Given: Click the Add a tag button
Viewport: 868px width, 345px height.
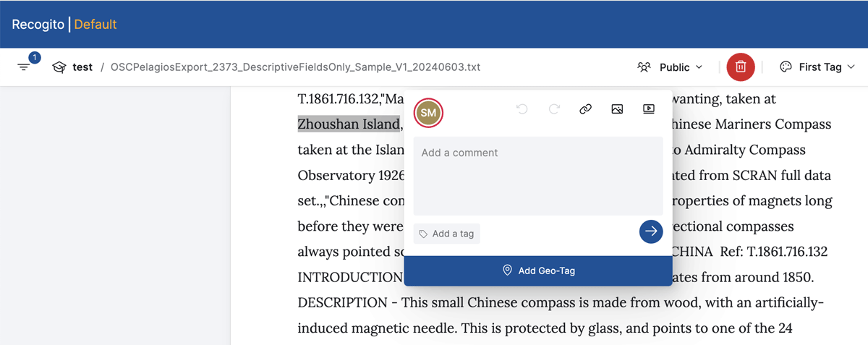Looking at the screenshot, I should coord(447,234).
